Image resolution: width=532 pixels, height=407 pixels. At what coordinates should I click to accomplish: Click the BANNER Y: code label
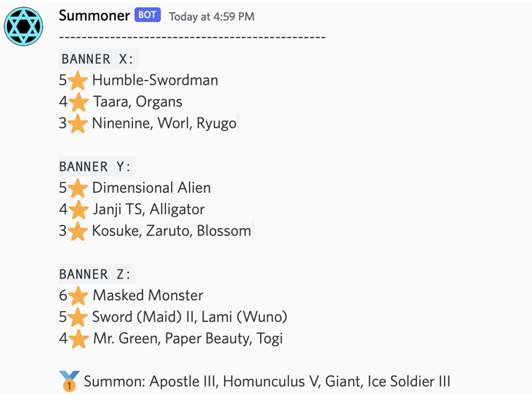pos(97,166)
